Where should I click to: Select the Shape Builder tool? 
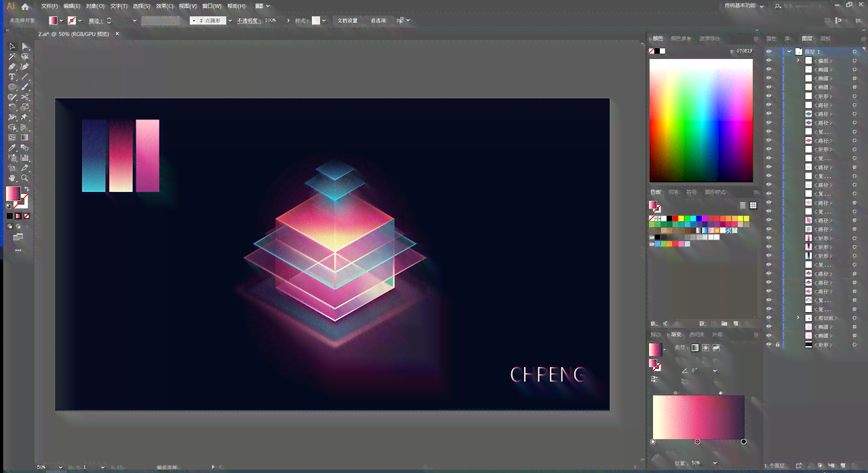coord(12,128)
